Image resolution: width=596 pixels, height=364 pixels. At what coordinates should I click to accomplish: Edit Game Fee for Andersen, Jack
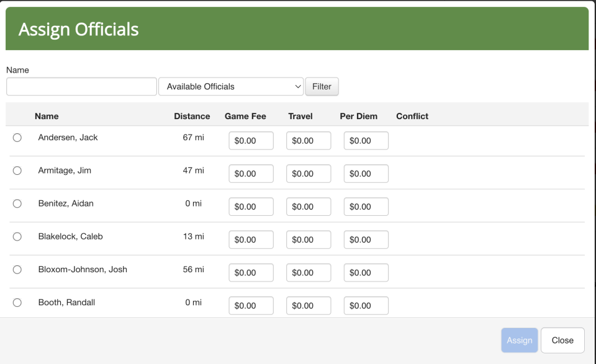coord(251,141)
